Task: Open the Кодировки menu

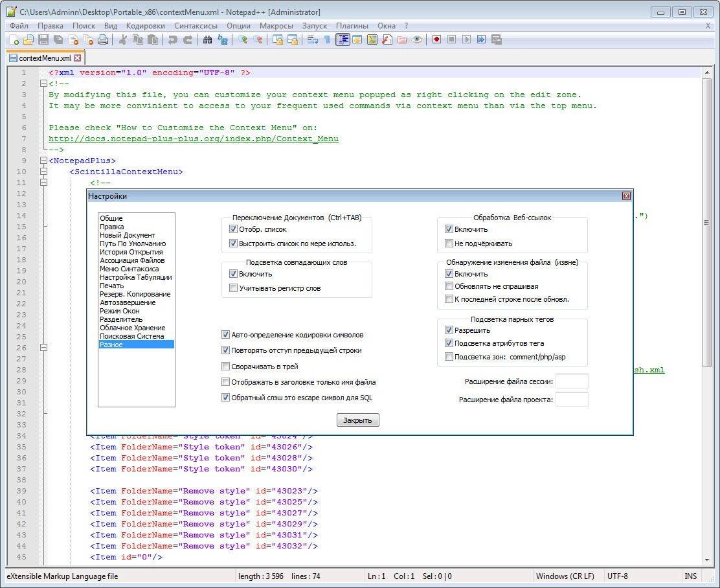Action: (145, 26)
